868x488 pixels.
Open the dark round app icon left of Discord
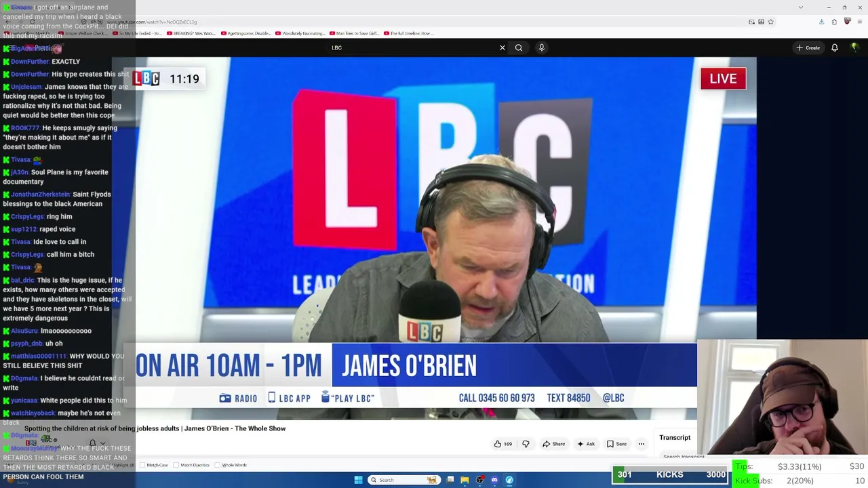tap(479, 480)
